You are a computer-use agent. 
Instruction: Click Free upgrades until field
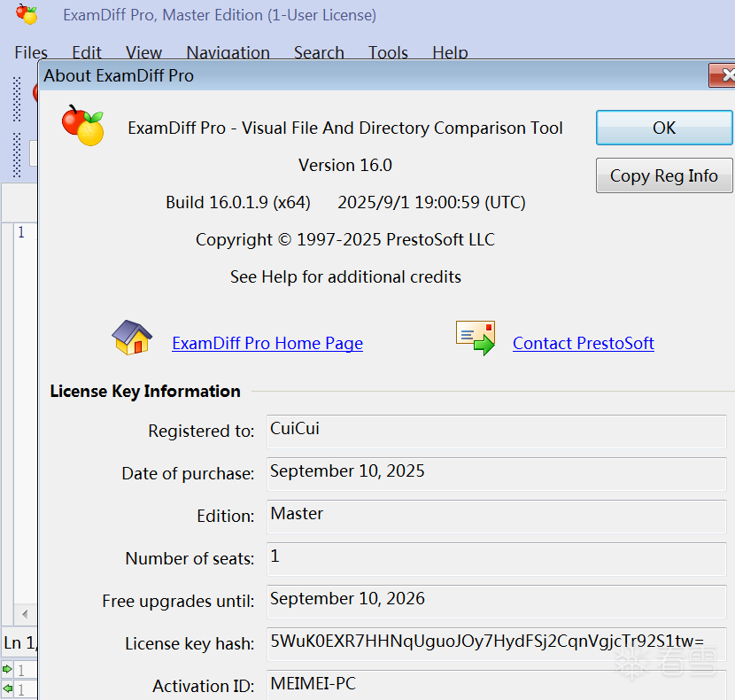[497, 602]
